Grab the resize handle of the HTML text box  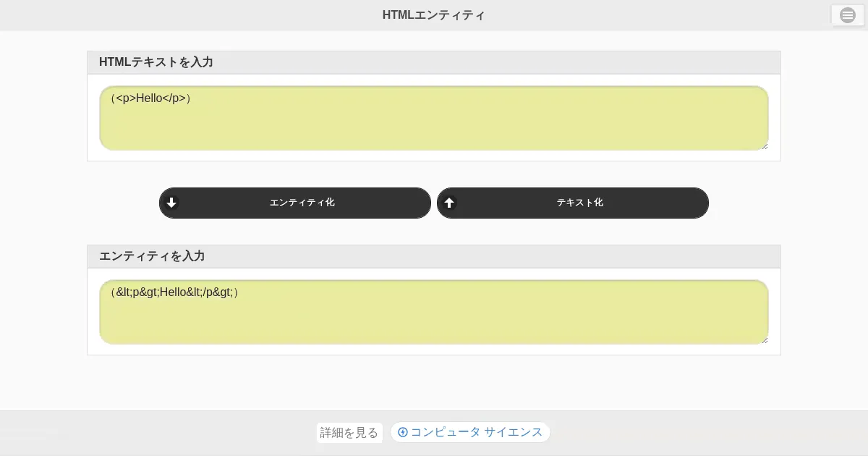[x=763, y=146]
